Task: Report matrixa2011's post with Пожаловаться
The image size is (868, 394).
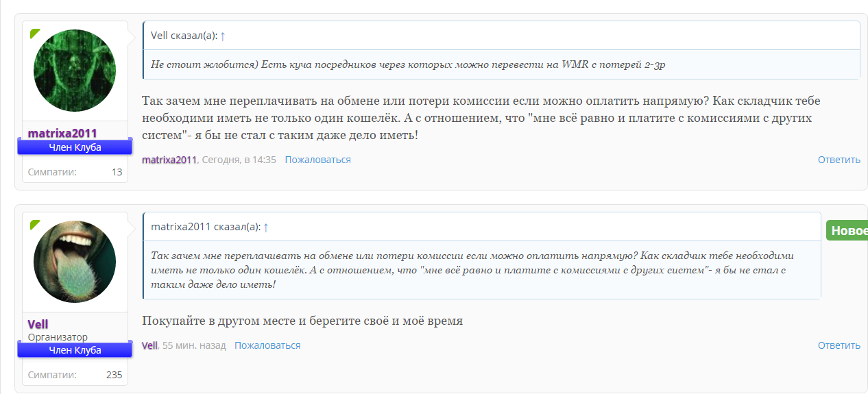Action: 318,160
